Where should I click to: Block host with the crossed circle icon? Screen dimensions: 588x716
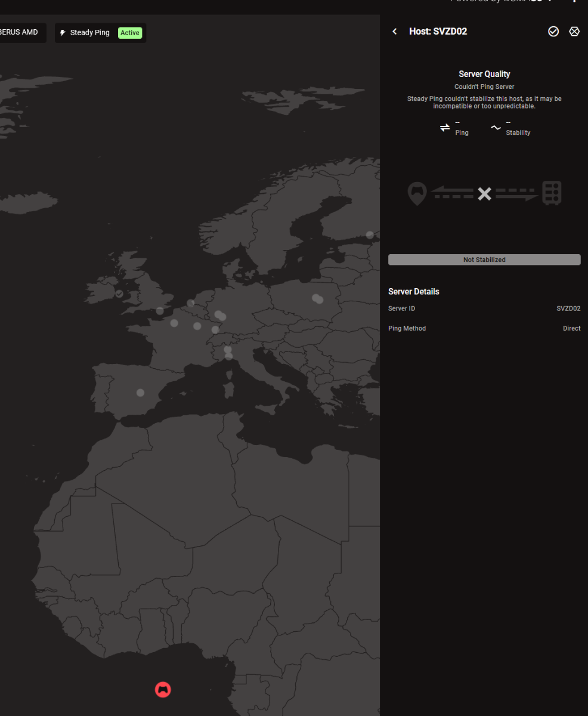point(574,32)
